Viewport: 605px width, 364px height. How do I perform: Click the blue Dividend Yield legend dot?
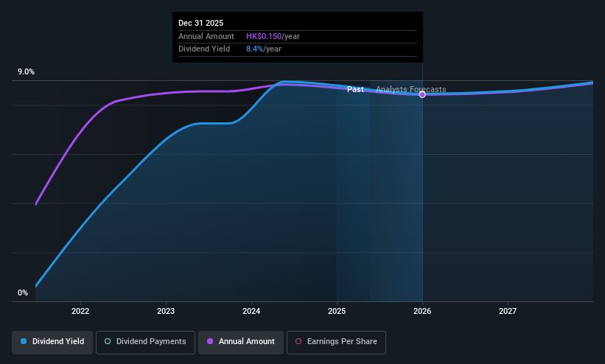pos(24,341)
